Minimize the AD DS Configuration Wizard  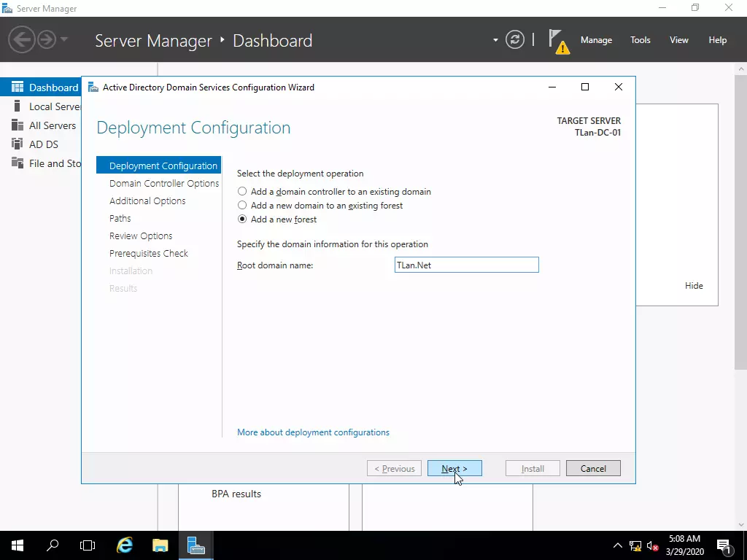click(552, 87)
